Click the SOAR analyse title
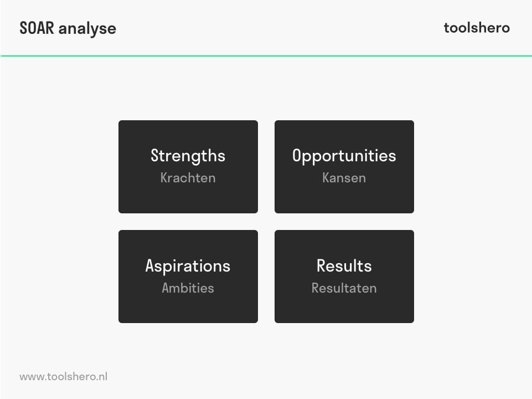The height and width of the screenshot is (399, 532). pos(68,28)
